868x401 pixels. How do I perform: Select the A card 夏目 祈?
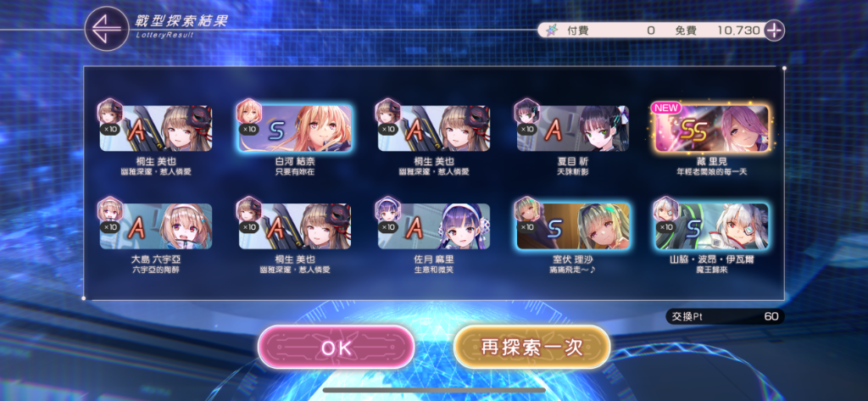pos(572,129)
